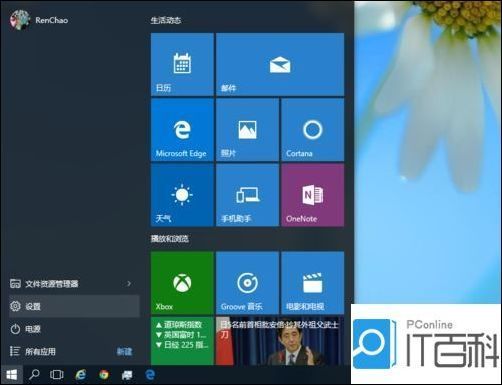Viewport: 502px width, 385px height.
Task: Open Task View from taskbar
Action: [x=57, y=375]
